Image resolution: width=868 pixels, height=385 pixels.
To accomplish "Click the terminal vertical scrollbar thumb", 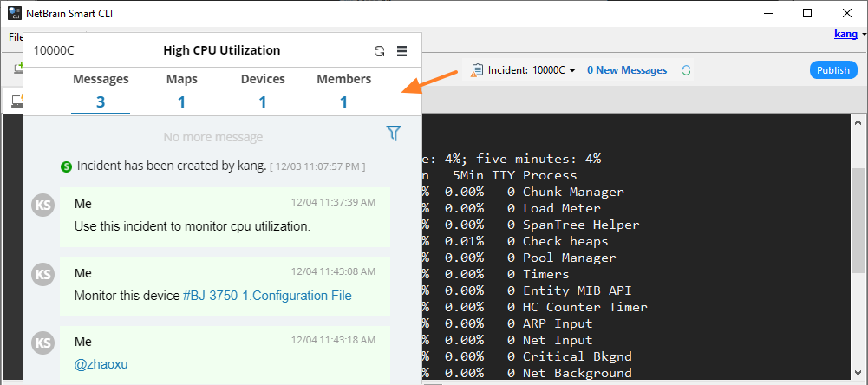I will pyautogui.click(x=858, y=219).
